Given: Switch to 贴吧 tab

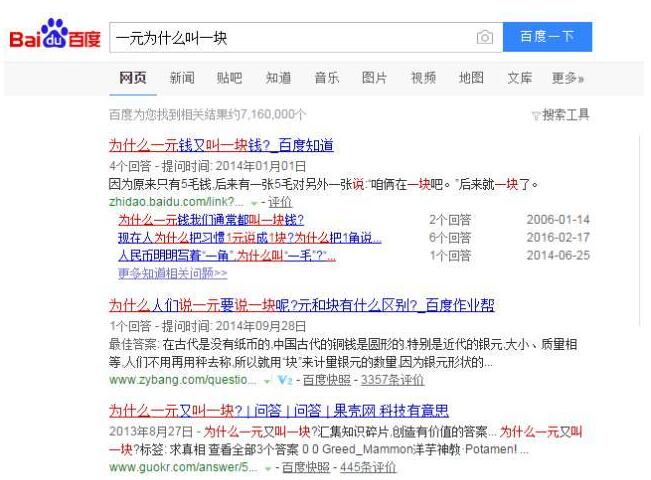Looking at the screenshot, I should (230, 78).
